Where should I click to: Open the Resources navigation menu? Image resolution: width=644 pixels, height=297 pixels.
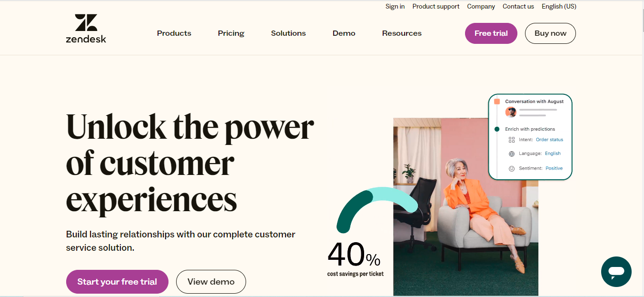tap(402, 33)
